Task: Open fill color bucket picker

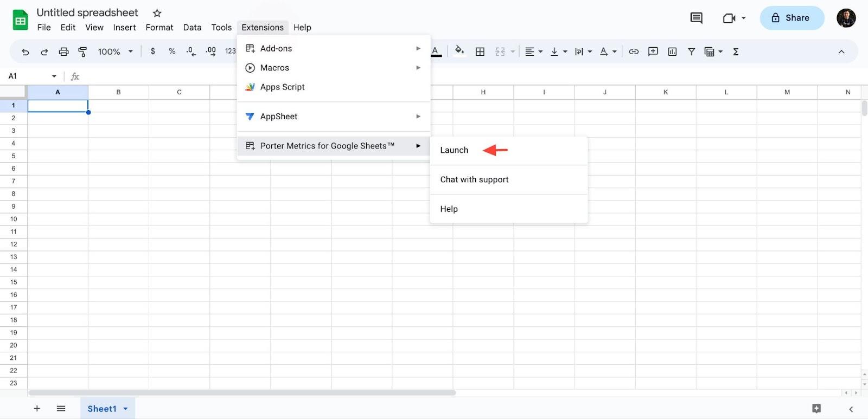Action: 459,51
